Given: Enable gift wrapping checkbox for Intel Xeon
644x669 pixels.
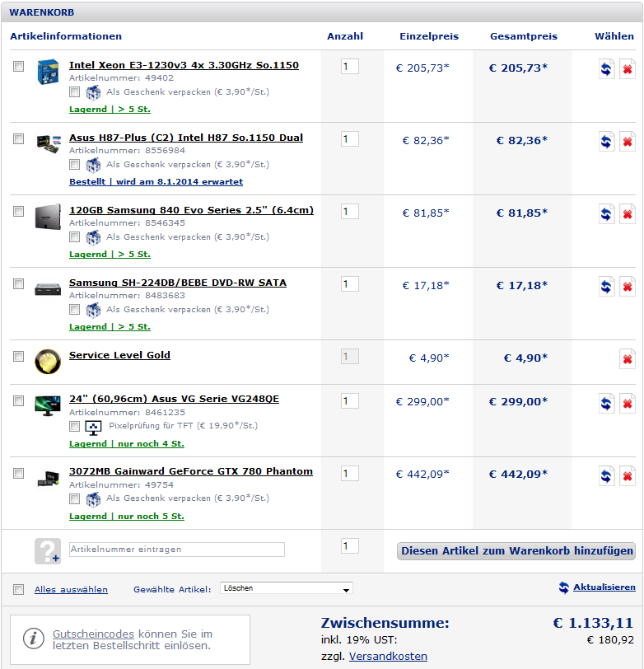Looking at the screenshot, I should point(75,91).
